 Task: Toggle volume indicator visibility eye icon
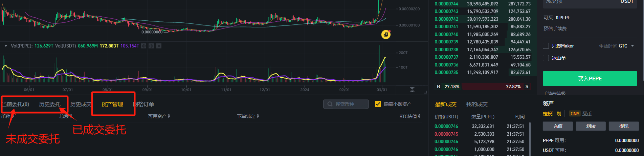(144, 46)
